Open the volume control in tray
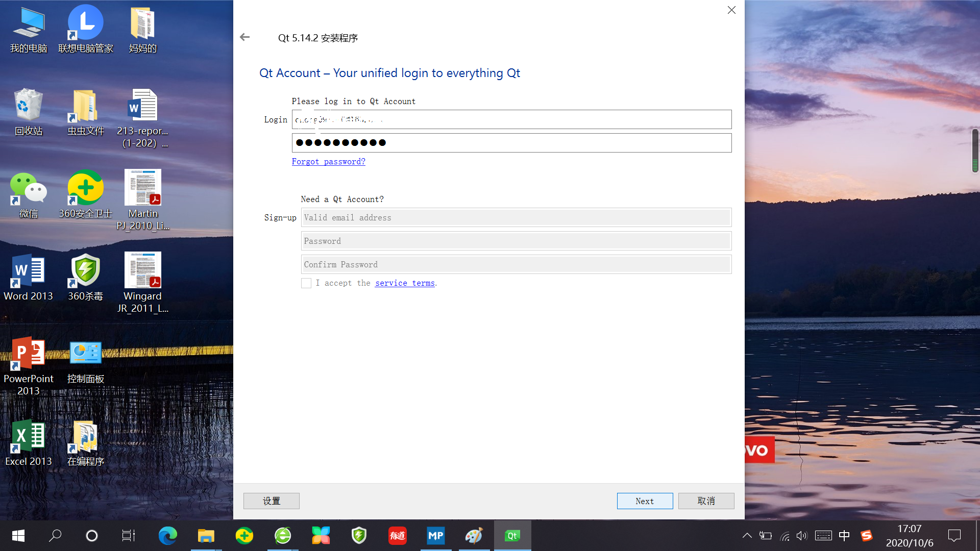The image size is (980, 551). [802, 536]
